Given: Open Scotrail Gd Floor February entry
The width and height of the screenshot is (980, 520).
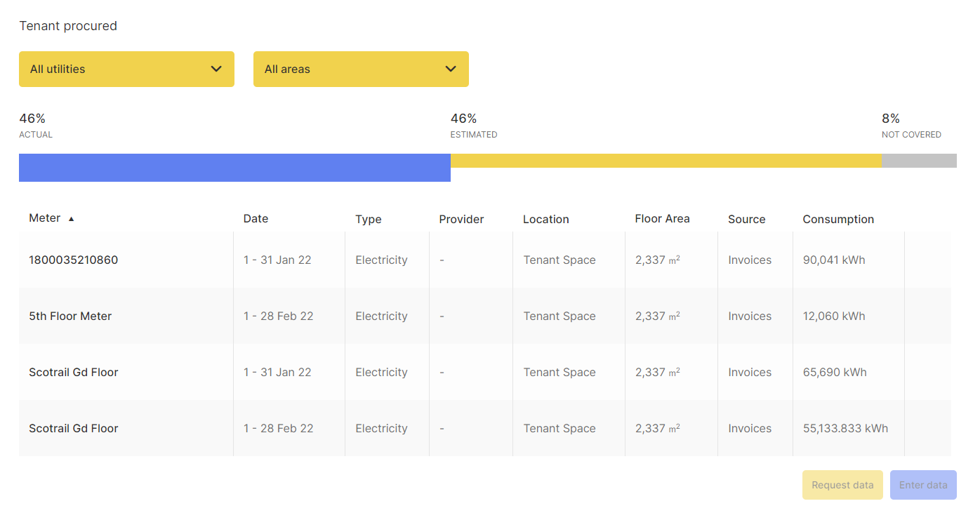Looking at the screenshot, I should tap(73, 428).
